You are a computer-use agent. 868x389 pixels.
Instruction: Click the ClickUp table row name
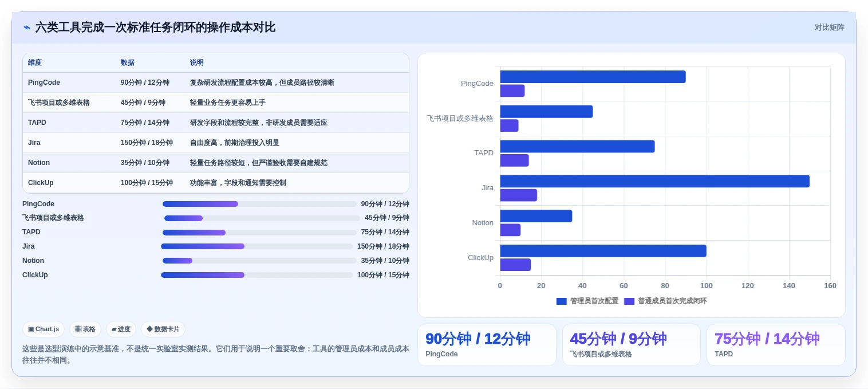coord(41,183)
